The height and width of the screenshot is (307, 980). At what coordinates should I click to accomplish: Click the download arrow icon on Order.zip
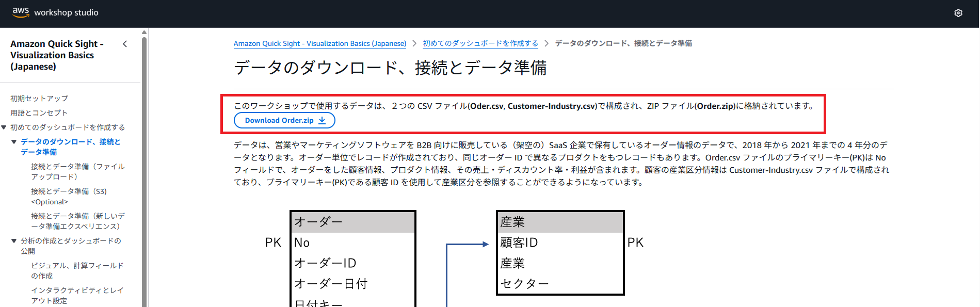tap(322, 120)
